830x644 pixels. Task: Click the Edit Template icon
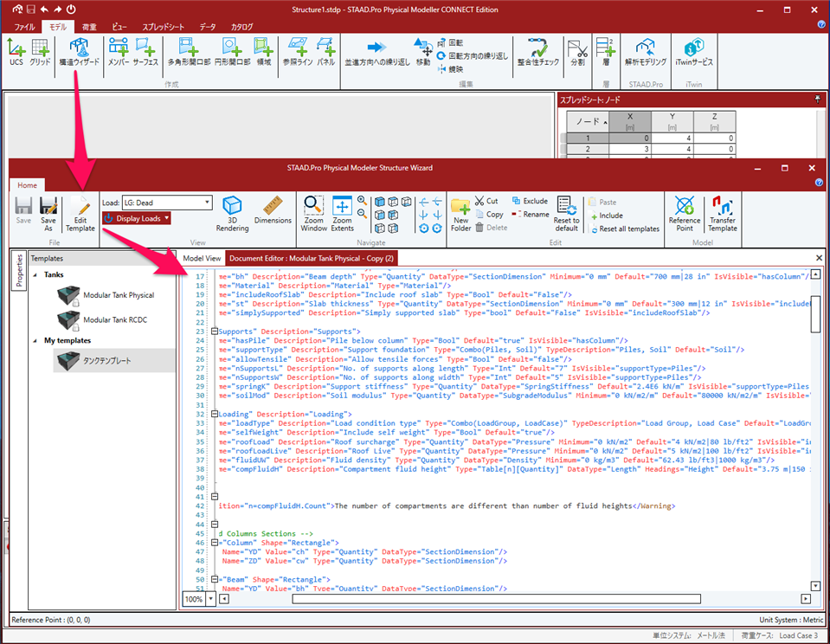80,214
